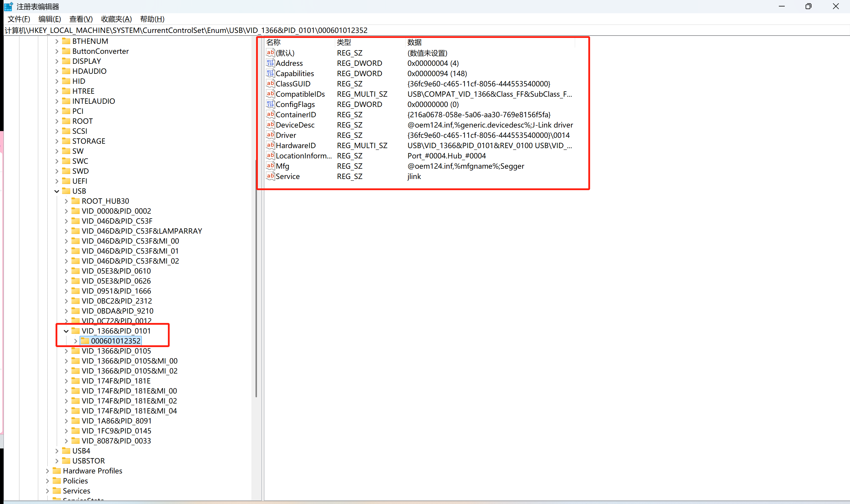This screenshot has height=504, width=850.
Task: Click the Registry Editor title bar icon
Action: [x=8, y=6]
